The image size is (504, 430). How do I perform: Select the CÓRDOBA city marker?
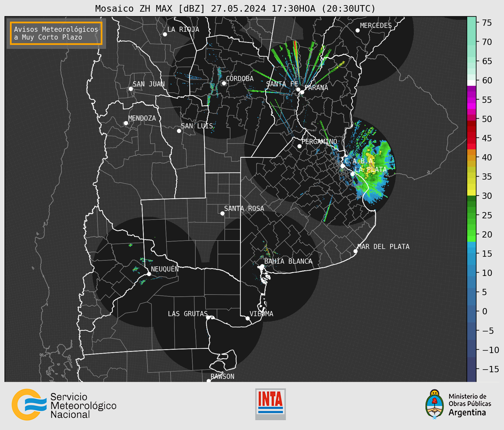pos(224,83)
